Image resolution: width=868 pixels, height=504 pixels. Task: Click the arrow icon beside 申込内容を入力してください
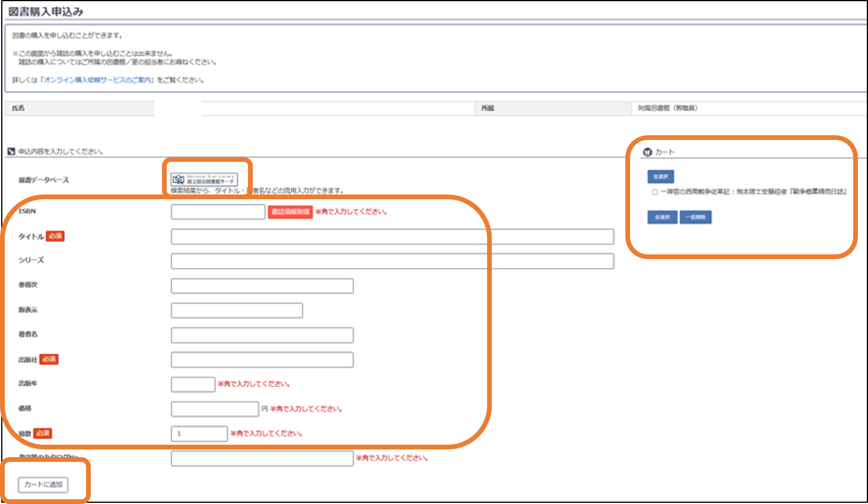(x=11, y=152)
